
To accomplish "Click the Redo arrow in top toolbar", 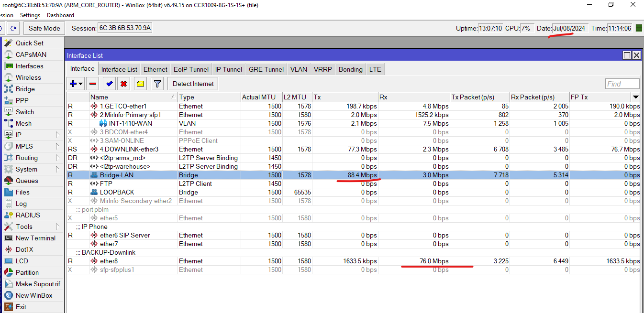I will [13, 28].
